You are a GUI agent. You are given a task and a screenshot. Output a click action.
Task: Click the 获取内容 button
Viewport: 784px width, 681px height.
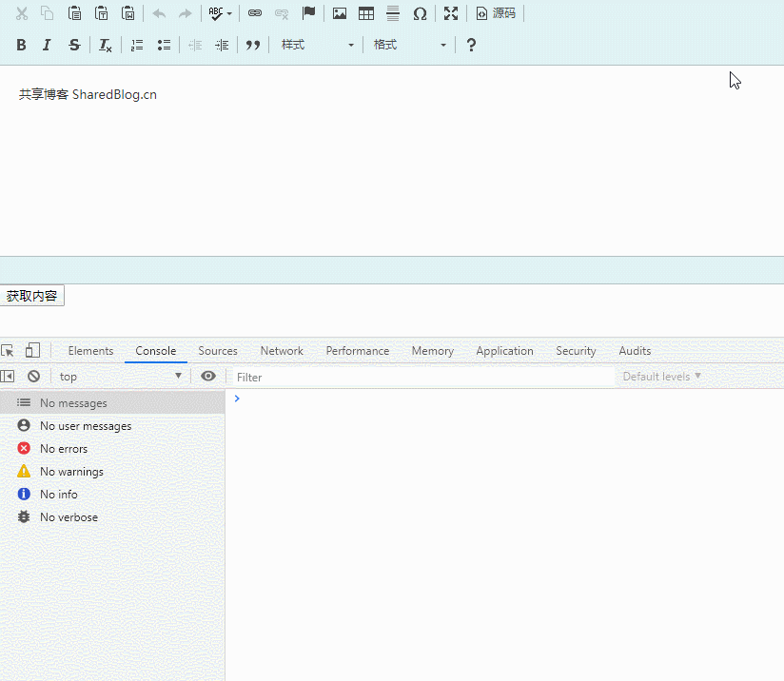[x=32, y=296]
